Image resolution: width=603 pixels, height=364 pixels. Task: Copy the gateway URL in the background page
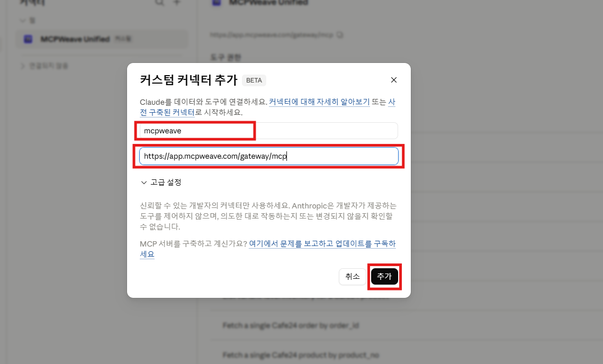point(340,35)
